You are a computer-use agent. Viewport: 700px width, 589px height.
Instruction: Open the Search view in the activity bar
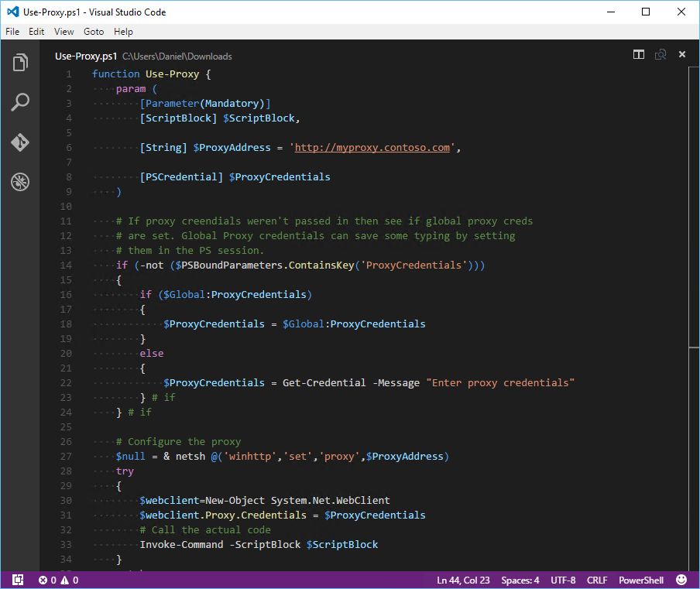tap(20, 102)
